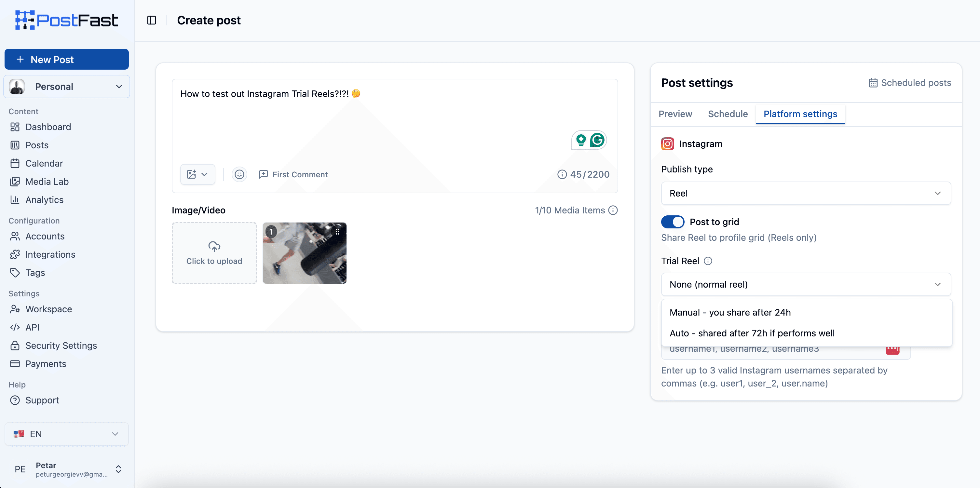The width and height of the screenshot is (980, 488).
Task: Switch to the Preview tab
Action: point(675,114)
